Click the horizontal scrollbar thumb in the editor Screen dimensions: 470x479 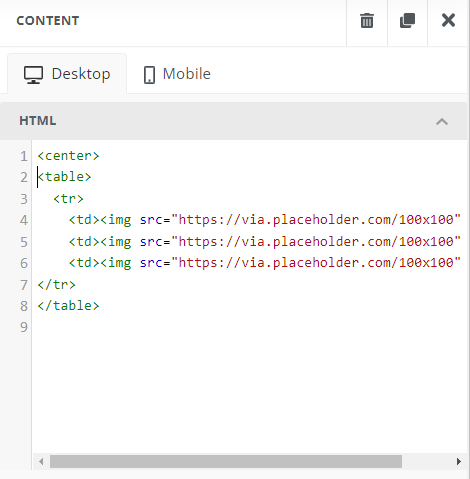(226, 462)
